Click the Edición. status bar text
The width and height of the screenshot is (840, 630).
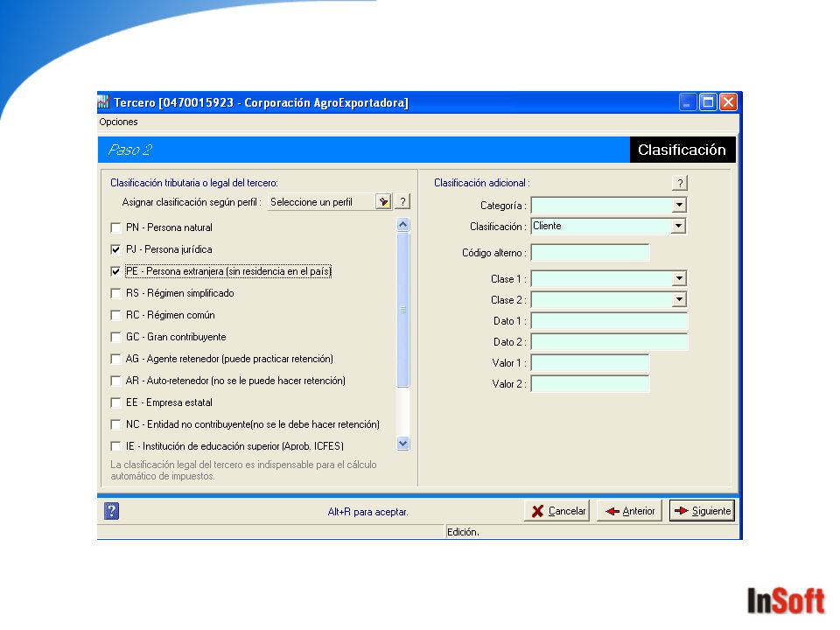pyautogui.click(x=464, y=532)
